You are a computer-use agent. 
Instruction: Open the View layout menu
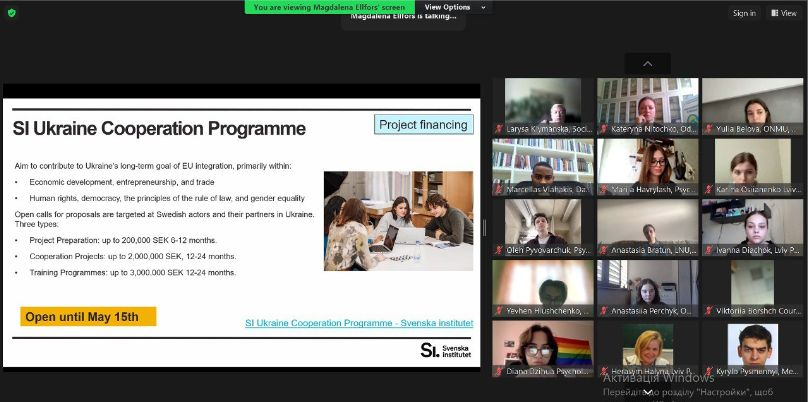[783, 13]
